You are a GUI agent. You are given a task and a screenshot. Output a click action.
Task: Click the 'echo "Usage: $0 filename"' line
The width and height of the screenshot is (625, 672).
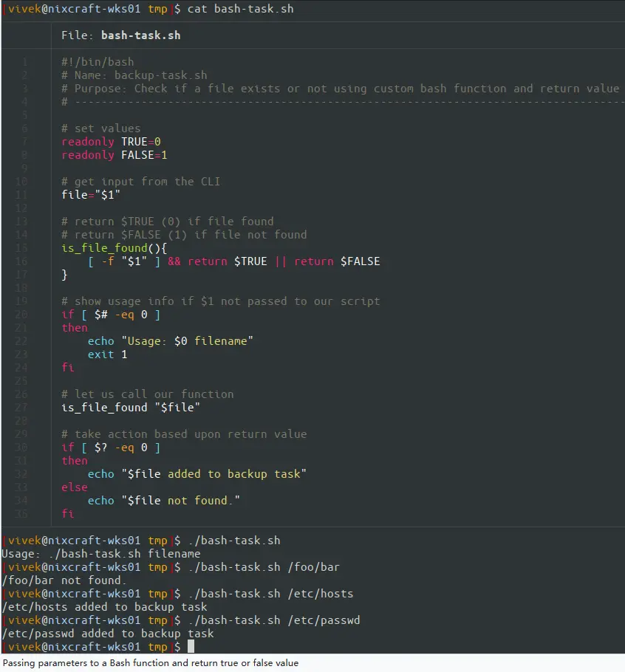pos(171,340)
